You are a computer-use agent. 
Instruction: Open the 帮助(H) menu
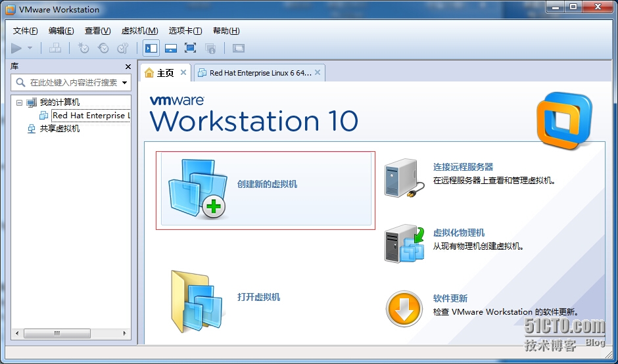coord(226,31)
